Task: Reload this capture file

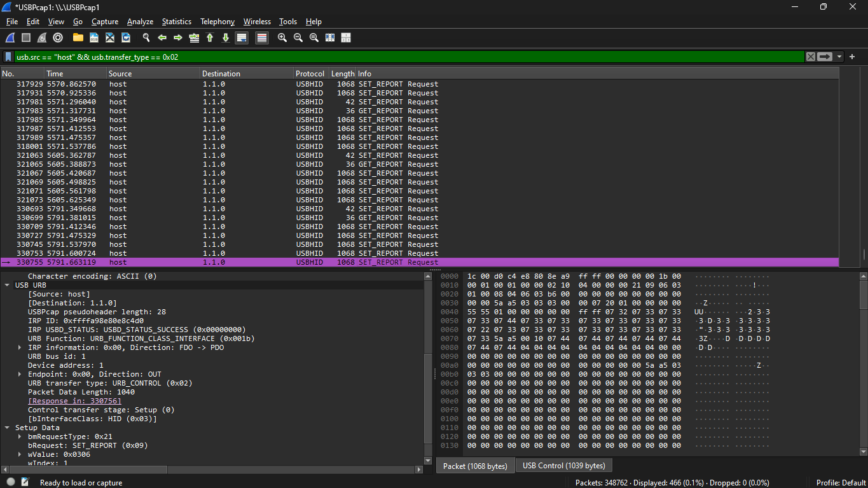Action: 126,38
